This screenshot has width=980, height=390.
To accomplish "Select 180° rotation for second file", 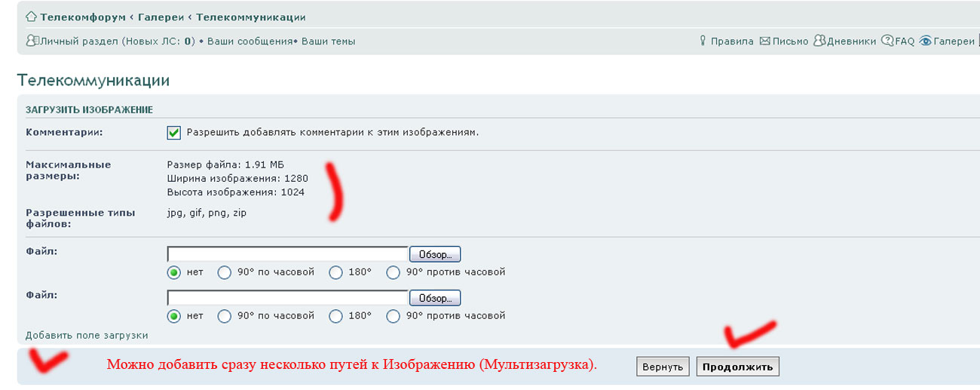I will pyautogui.click(x=335, y=316).
